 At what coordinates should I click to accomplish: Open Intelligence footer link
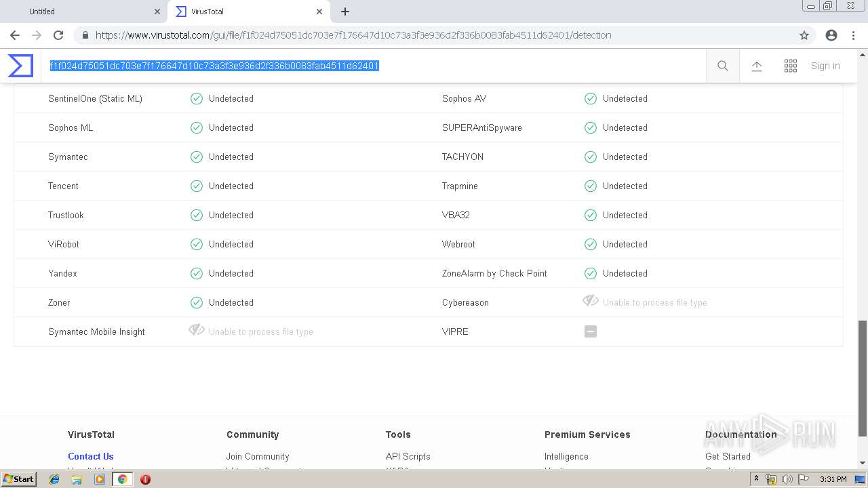pyautogui.click(x=566, y=456)
